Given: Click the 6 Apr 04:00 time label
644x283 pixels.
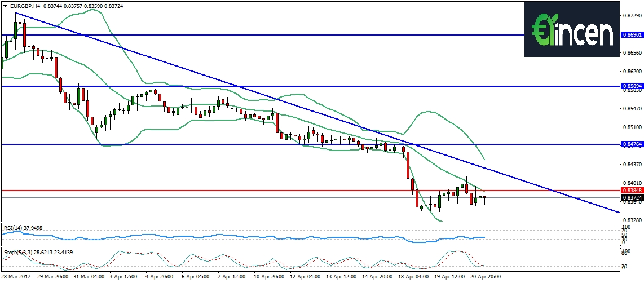Looking at the screenshot, I should coord(196,277).
